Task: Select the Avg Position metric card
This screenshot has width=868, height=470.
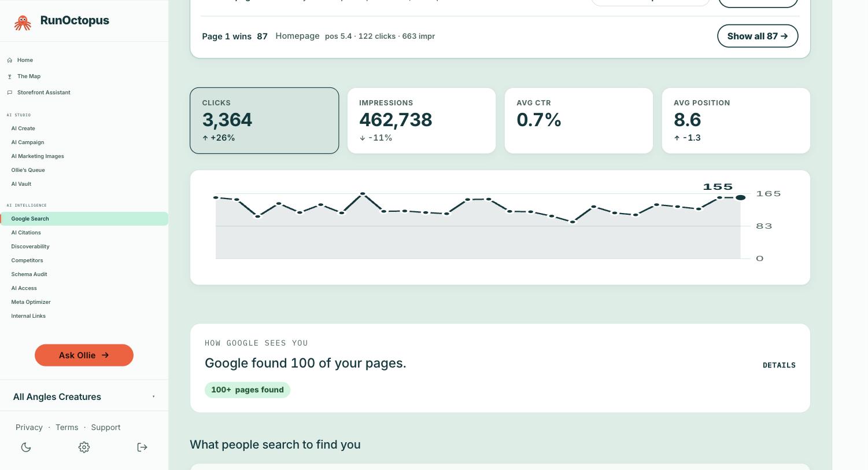Action: (x=736, y=120)
